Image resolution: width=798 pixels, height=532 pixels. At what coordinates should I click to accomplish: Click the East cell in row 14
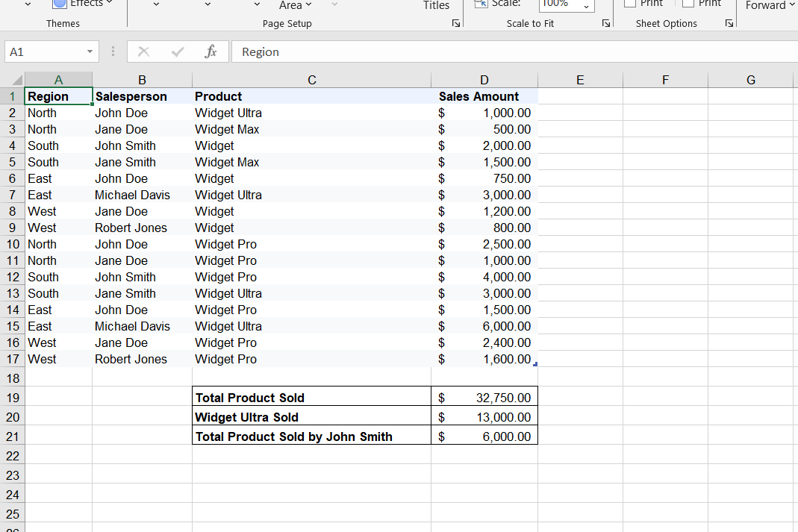coord(58,310)
